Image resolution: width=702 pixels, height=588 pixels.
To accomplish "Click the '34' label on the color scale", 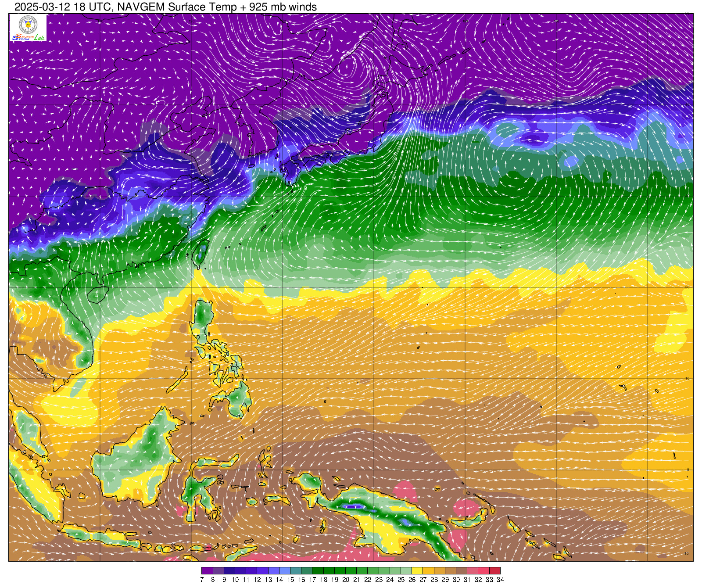I will (500, 580).
